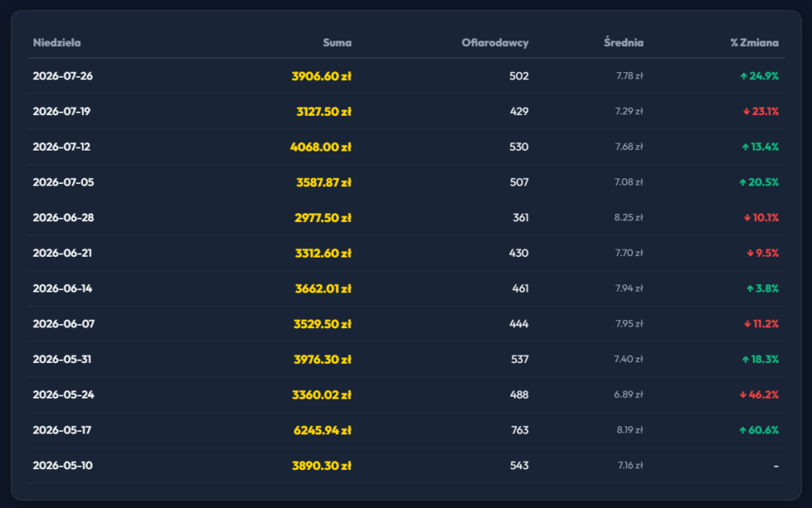Click the green up arrow beside 24.9%
Image resolution: width=812 pixels, height=508 pixels.
743,76
